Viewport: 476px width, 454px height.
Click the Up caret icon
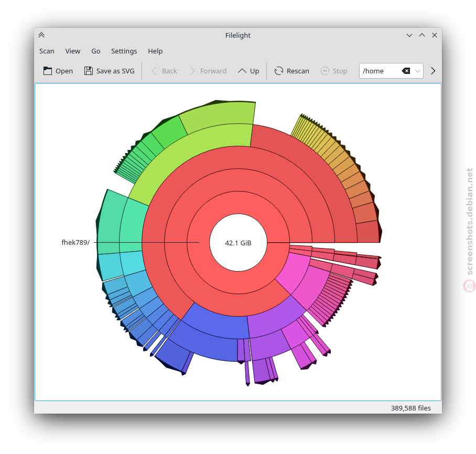tap(242, 71)
